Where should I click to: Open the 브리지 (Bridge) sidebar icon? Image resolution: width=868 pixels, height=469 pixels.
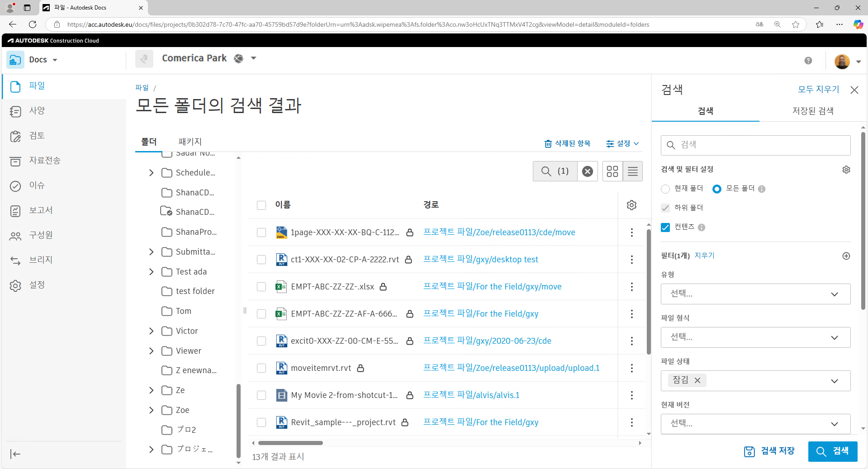point(15,260)
